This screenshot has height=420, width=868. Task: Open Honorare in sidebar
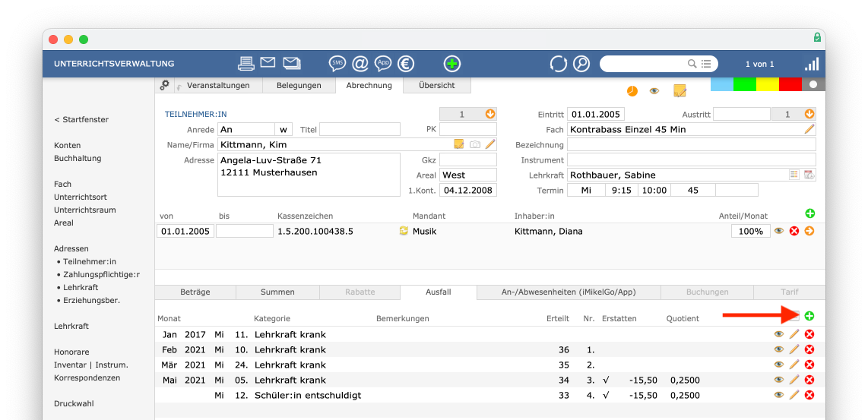pyautogui.click(x=71, y=352)
